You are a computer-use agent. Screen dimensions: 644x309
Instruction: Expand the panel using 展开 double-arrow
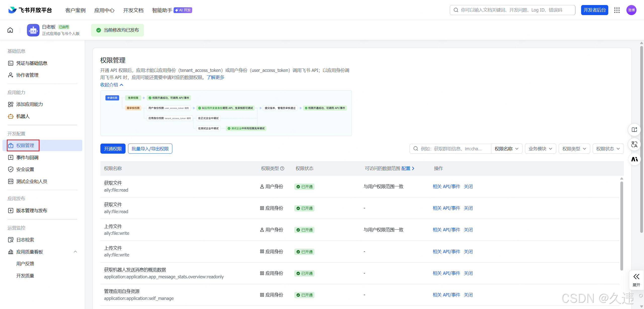tap(636, 280)
